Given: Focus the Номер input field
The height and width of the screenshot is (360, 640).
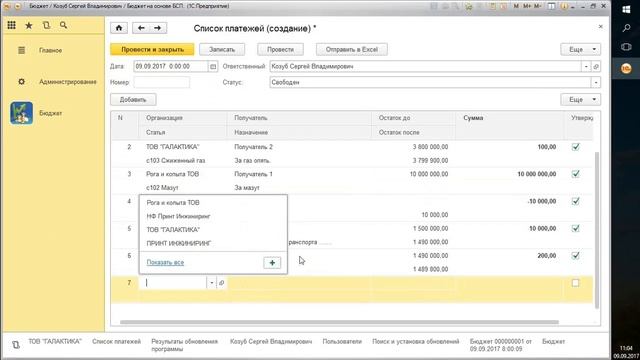Looking at the screenshot, I should [162, 82].
